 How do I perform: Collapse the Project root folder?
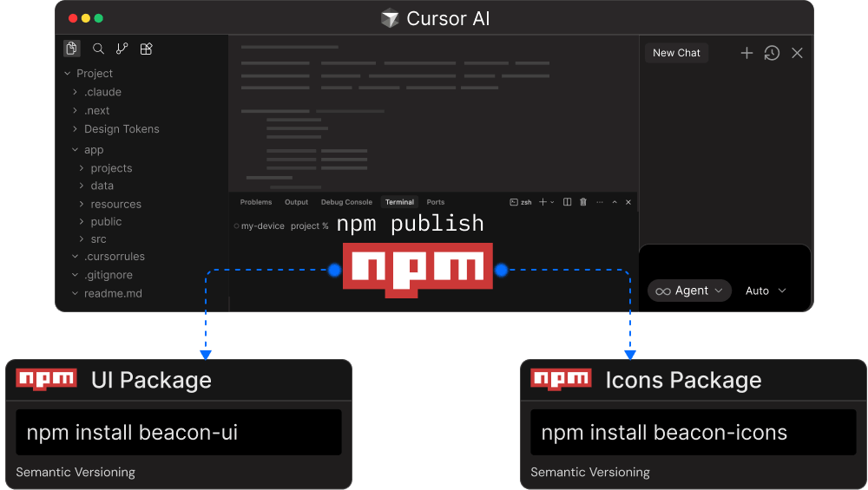point(94,74)
